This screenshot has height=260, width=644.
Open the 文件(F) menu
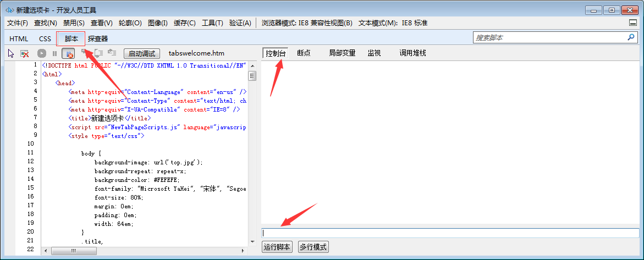[x=18, y=23]
